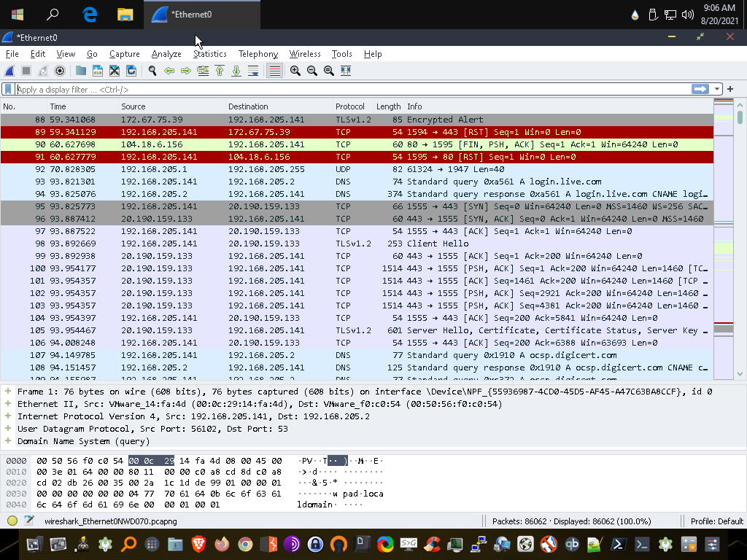The width and height of the screenshot is (747, 560).
Task: Go to a specified packet
Action: (x=203, y=71)
